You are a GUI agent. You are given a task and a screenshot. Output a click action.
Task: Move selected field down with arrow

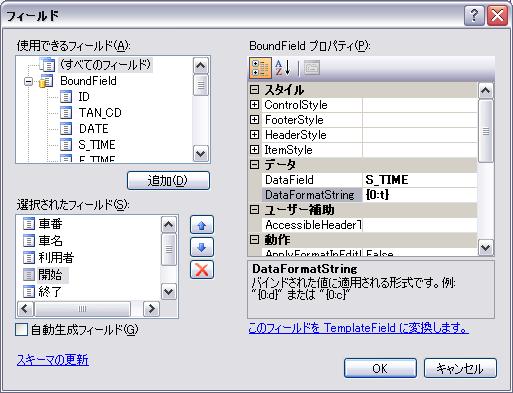202,247
